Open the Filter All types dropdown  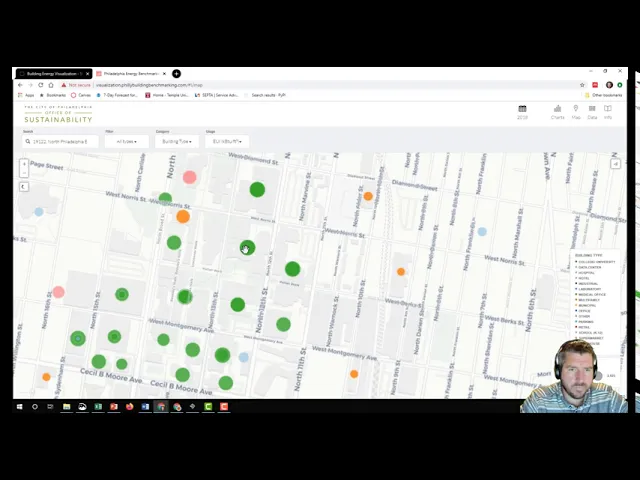pyautogui.click(x=127, y=142)
